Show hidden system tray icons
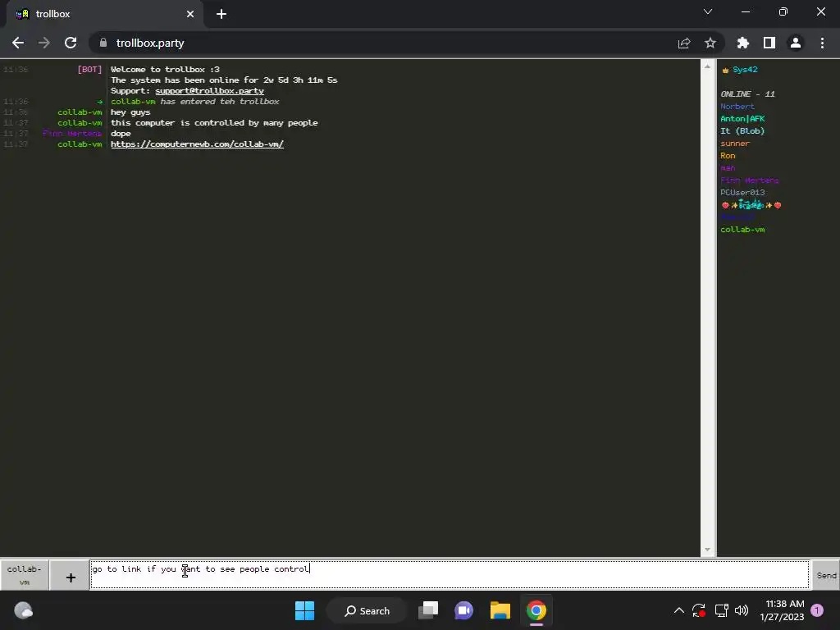Screen dimensions: 840x630 tap(678, 610)
